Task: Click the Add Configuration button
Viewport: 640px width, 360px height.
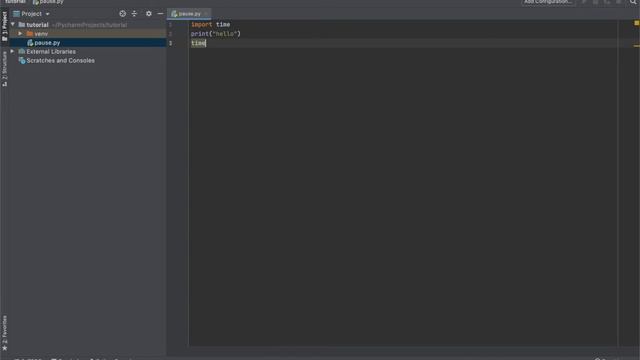Action: 548,2
